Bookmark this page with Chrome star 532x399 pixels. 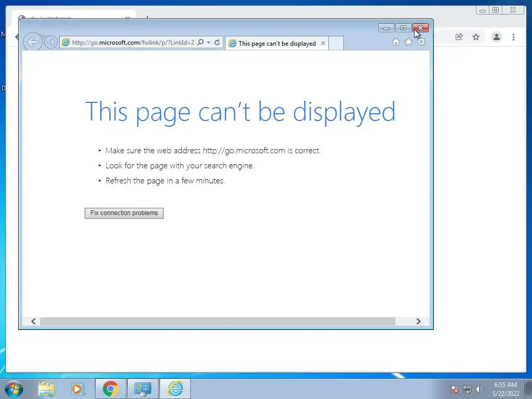tap(476, 37)
